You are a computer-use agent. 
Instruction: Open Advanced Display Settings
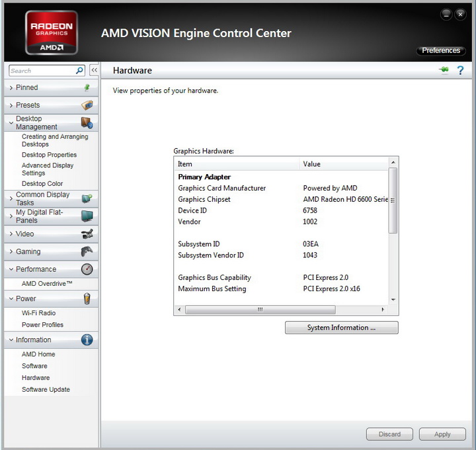(x=48, y=169)
